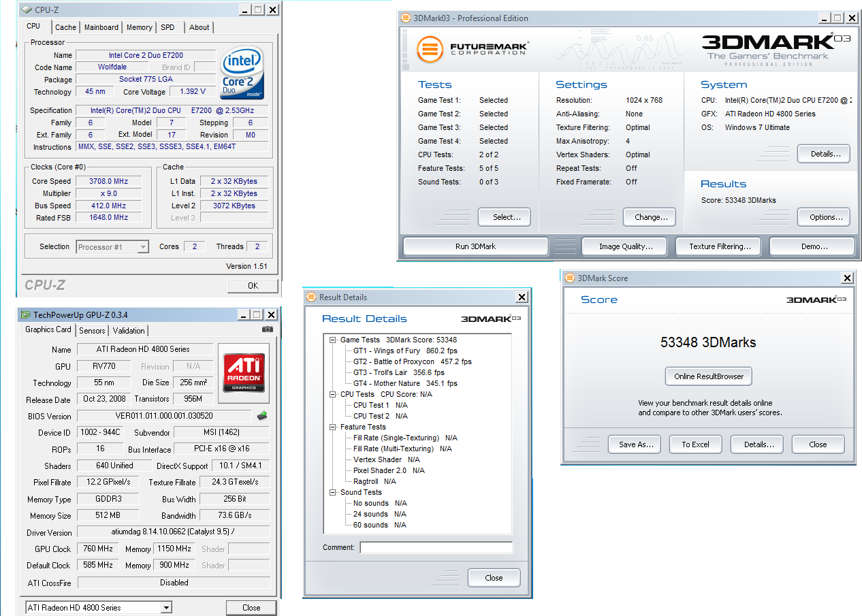862x616 pixels.
Task: Switch to the Cache tab in CPU-Z
Action: pos(65,27)
